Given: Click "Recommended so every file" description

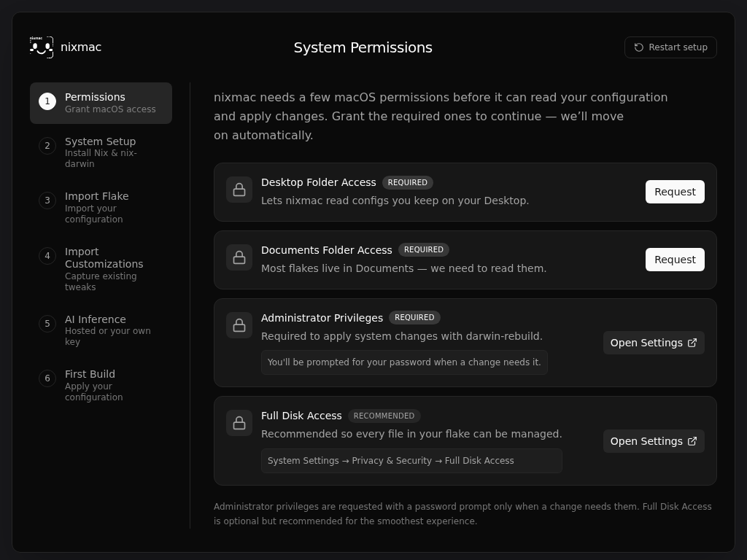Looking at the screenshot, I should [411, 434].
